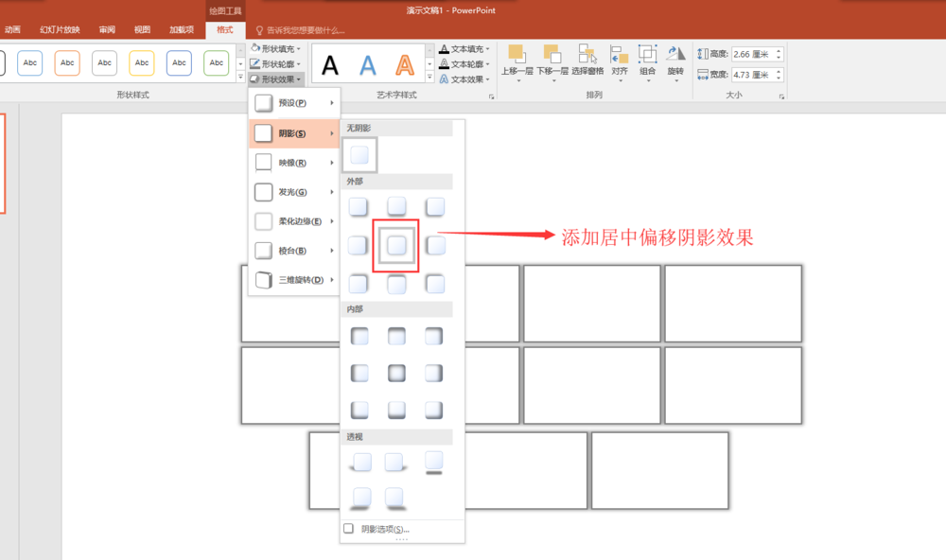Choose the orange outline Abc shape style
This screenshot has height=560, width=946.
[67, 62]
